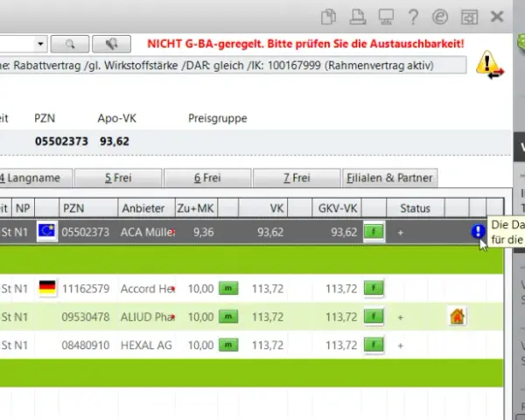
Task: Click the circled e icon
Action: (x=440, y=17)
